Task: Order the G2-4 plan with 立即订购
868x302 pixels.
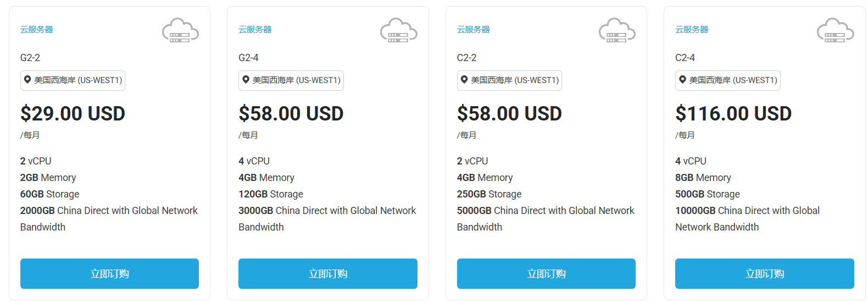Action: 328,273
